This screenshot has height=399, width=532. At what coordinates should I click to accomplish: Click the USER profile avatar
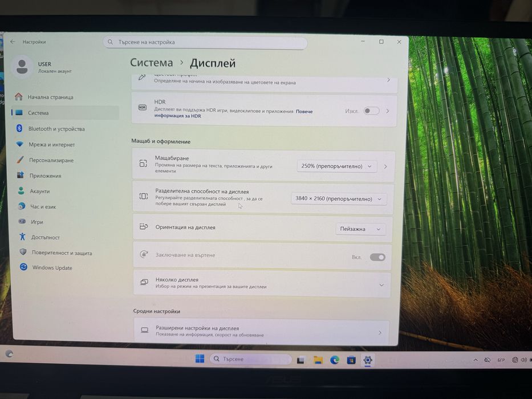[22, 67]
